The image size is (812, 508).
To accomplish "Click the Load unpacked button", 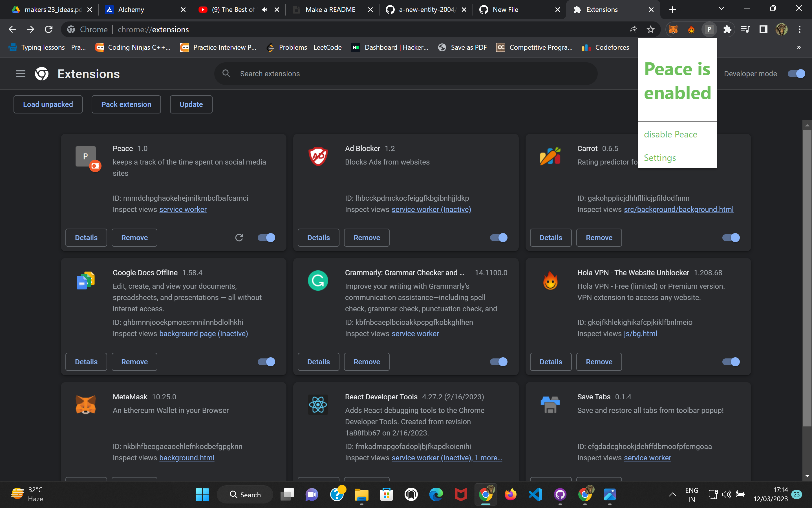I will (x=48, y=104).
